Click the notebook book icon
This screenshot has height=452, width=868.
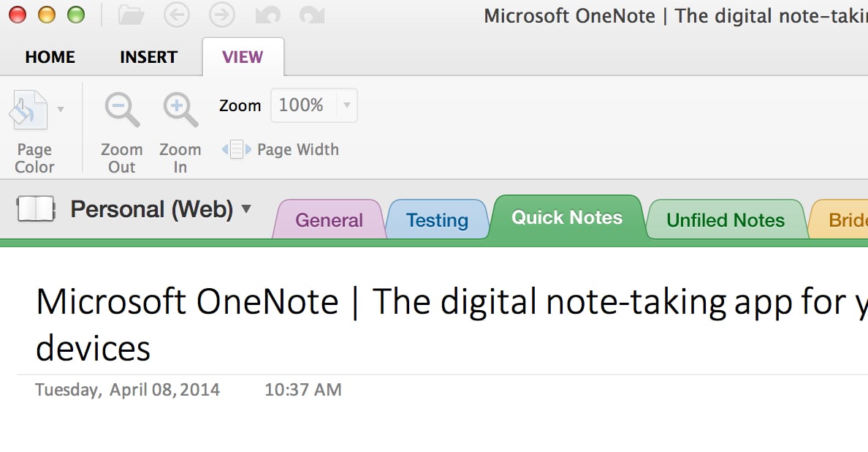click(36, 209)
